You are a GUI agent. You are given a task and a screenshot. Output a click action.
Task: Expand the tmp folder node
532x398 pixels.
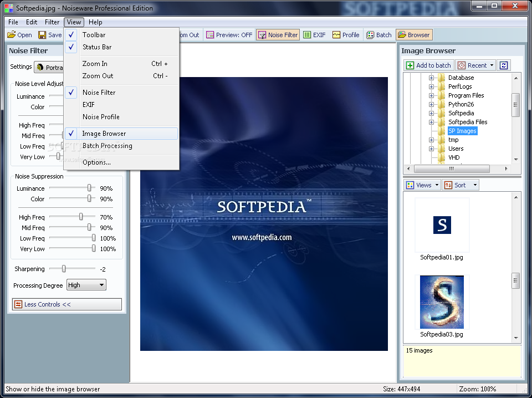[431, 140]
